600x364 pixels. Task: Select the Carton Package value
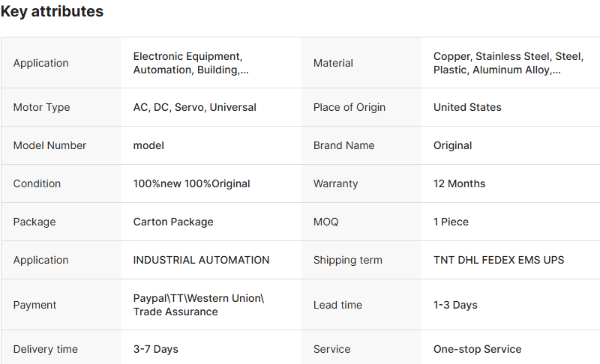point(173,222)
